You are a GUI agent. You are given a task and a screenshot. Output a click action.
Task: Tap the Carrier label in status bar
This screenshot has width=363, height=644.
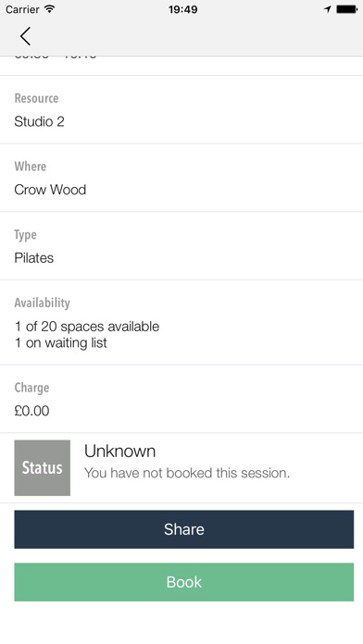pos(22,9)
